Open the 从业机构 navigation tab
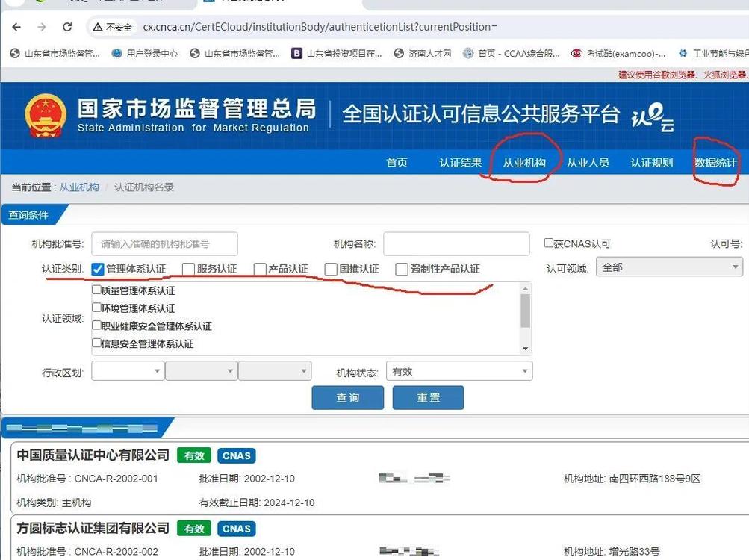Screen dimensions: 749x560 [x=524, y=163]
